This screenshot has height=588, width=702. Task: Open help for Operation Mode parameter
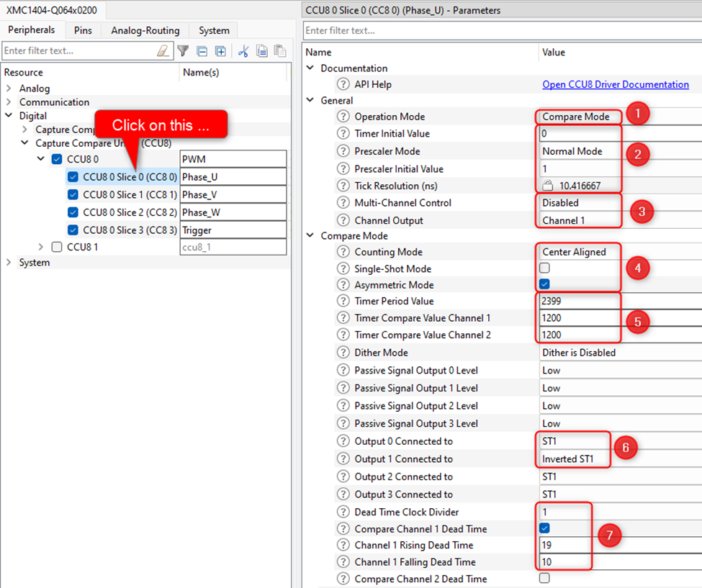(x=343, y=116)
